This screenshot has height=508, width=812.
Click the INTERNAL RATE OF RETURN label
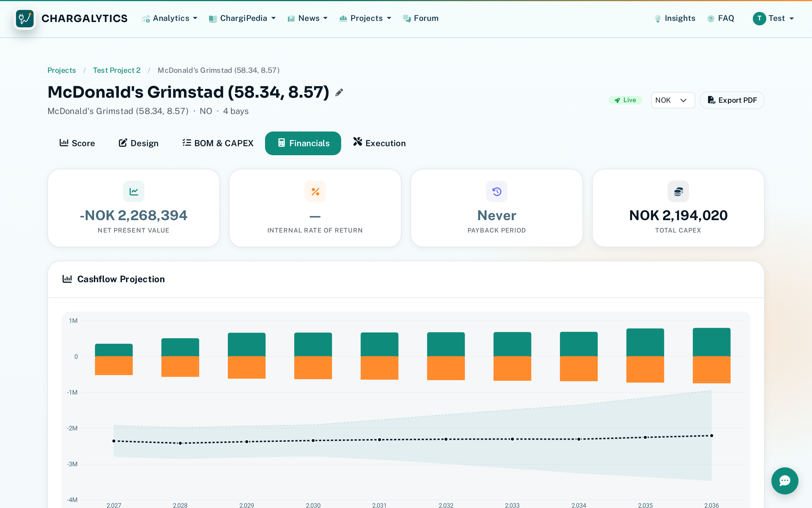[x=315, y=231]
